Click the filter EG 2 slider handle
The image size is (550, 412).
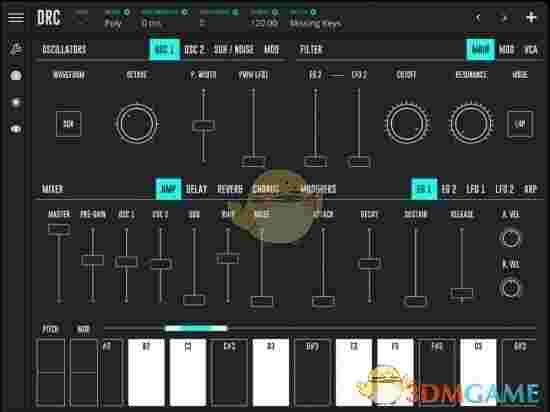click(x=316, y=161)
